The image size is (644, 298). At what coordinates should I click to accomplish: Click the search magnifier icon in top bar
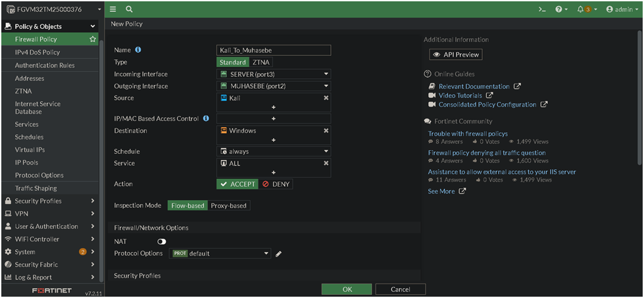click(x=129, y=9)
